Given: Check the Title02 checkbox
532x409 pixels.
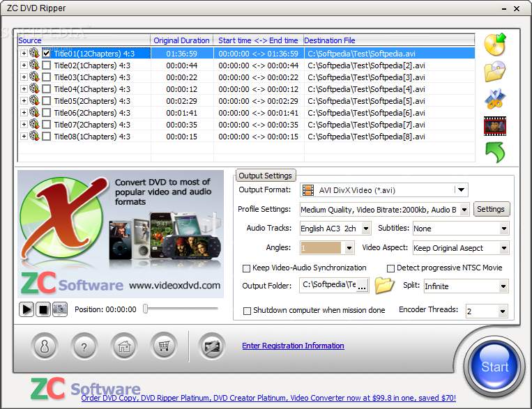Looking at the screenshot, I should point(47,65).
